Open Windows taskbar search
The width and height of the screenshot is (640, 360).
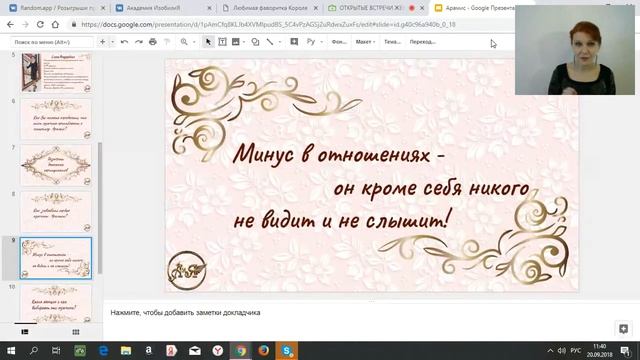[x=34, y=351]
